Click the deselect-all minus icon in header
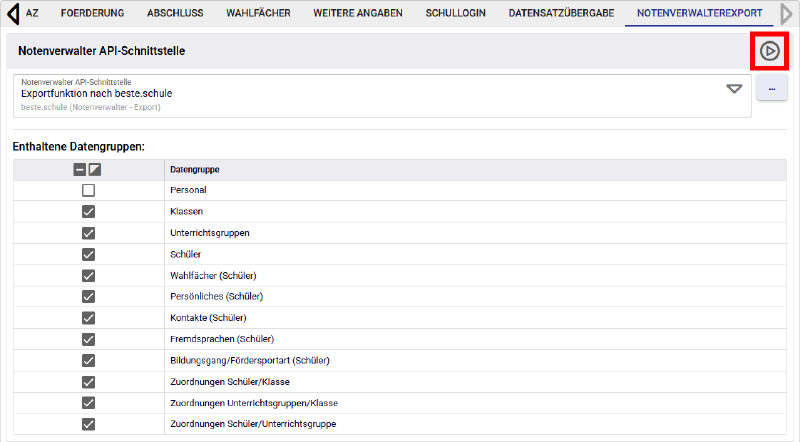Viewport: 800px width, 442px height. click(x=80, y=170)
